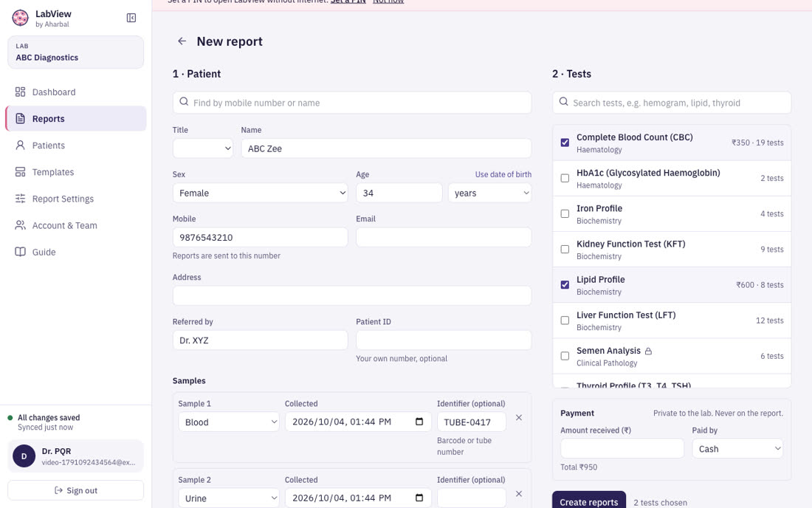
Task: Tick the Liver Function Test (LFT) checkbox
Action: pyautogui.click(x=565, y=320)
